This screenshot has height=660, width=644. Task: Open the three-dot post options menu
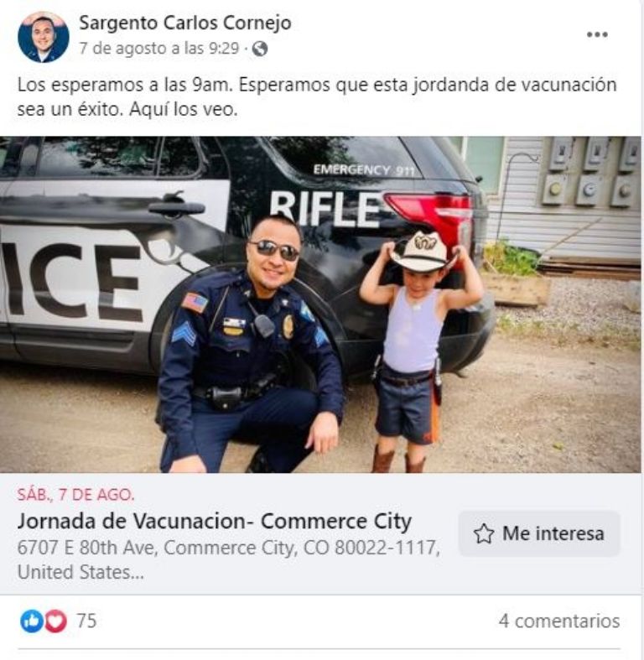pyautogui.click(x=597, y=34)
